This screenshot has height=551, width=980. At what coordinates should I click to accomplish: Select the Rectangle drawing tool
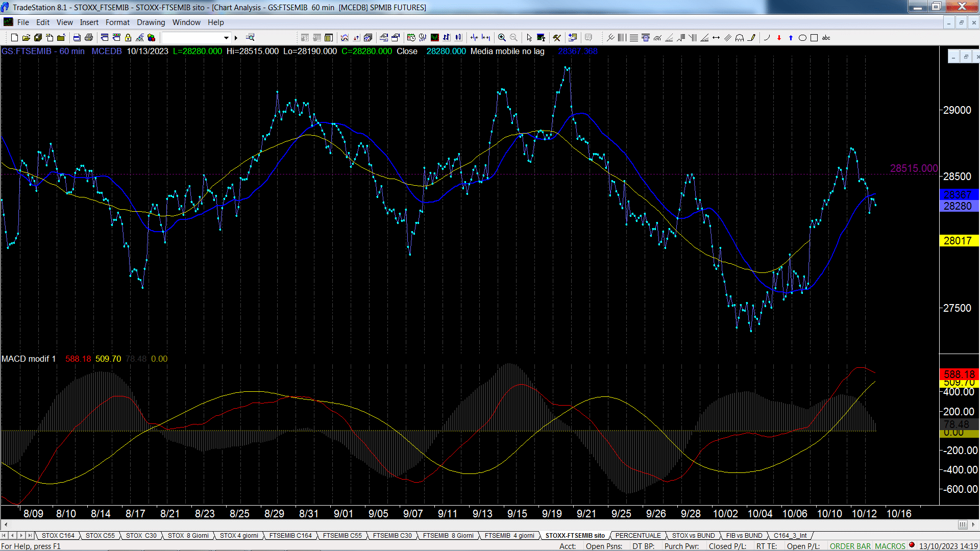[814, 38]
